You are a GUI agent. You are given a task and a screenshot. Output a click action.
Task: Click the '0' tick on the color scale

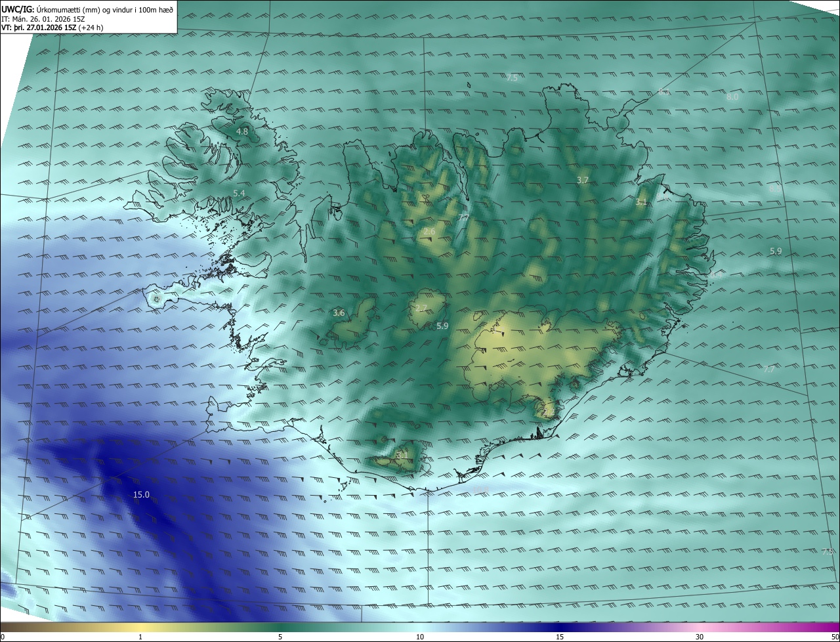pos(2,637)
